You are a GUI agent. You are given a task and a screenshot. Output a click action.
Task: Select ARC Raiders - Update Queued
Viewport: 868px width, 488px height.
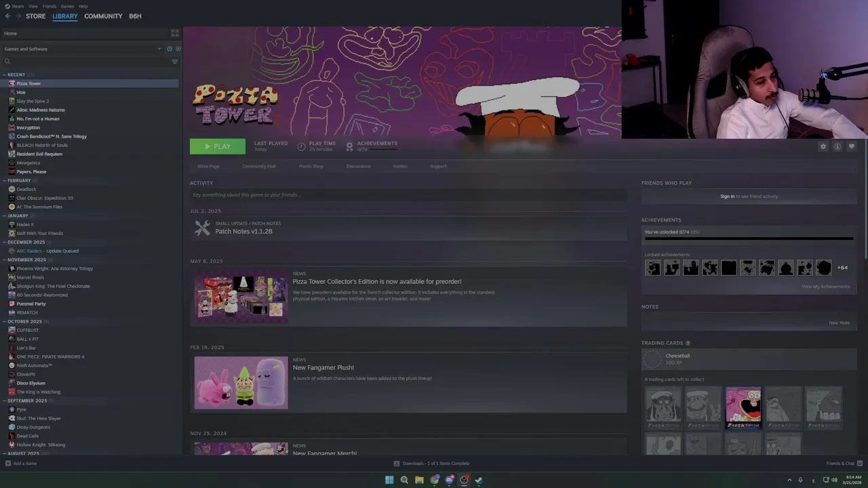(x=47, y=251)
